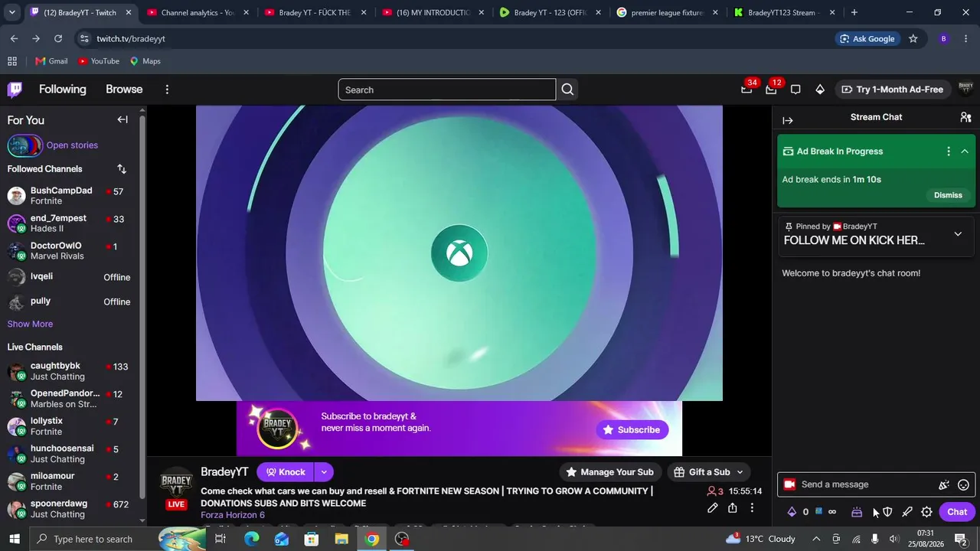
Task: Click Ask Google in the address bar
Action: [867, 39]
